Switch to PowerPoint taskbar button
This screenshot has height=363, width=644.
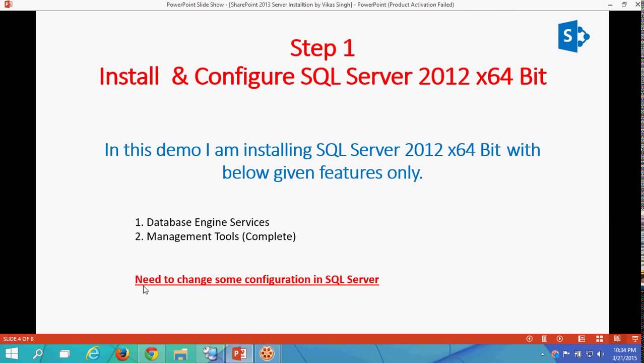239,354
